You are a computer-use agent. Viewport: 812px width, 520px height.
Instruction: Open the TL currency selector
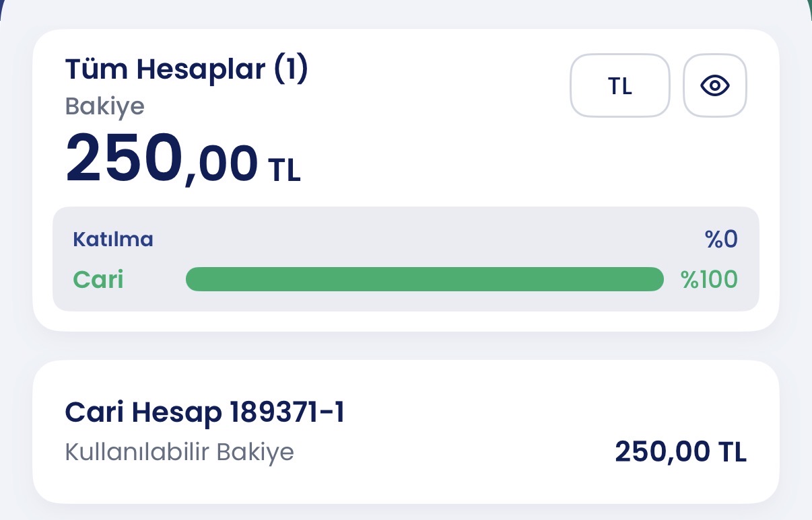[620, 85]
